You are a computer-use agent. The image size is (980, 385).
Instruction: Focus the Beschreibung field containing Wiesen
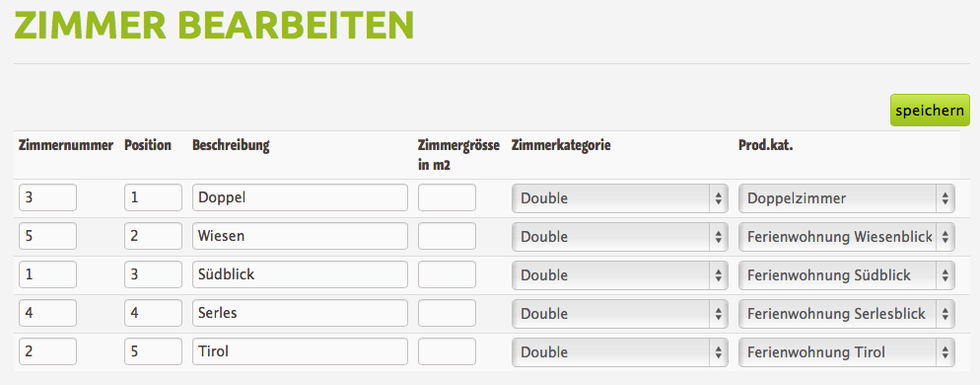[300, 236]
